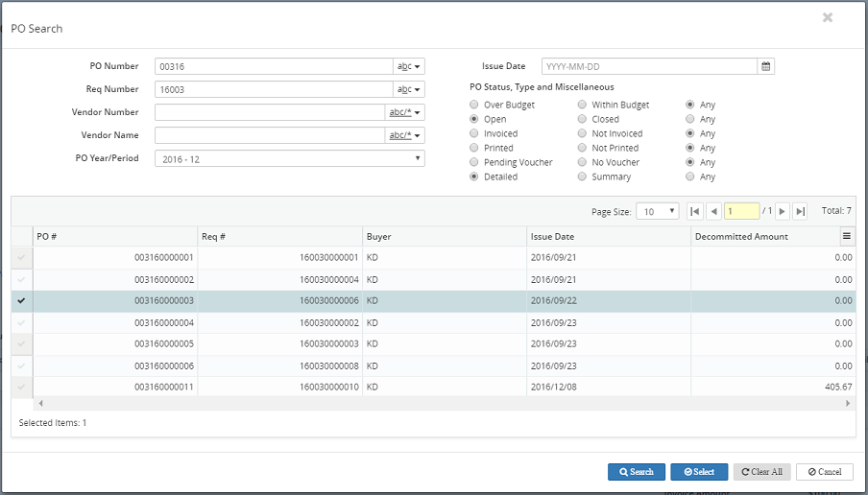Image resolution: width=868 pixels, height=495 pixels.
Task: Click the Clear All button
Action: pyautogui.click(x=762, y=472)
